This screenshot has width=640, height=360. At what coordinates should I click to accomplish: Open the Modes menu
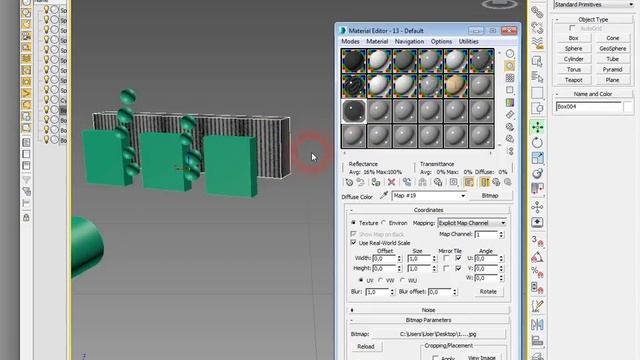[350, 42]
